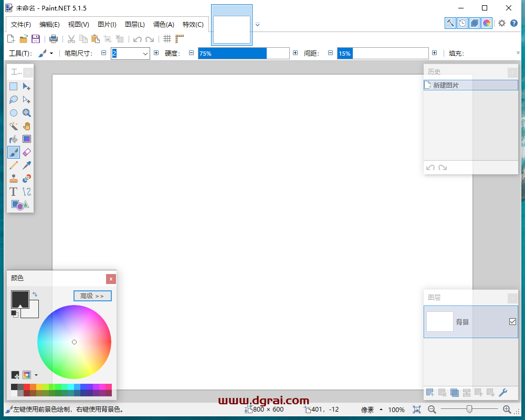Select the Move Selection tool

point(26,99)
